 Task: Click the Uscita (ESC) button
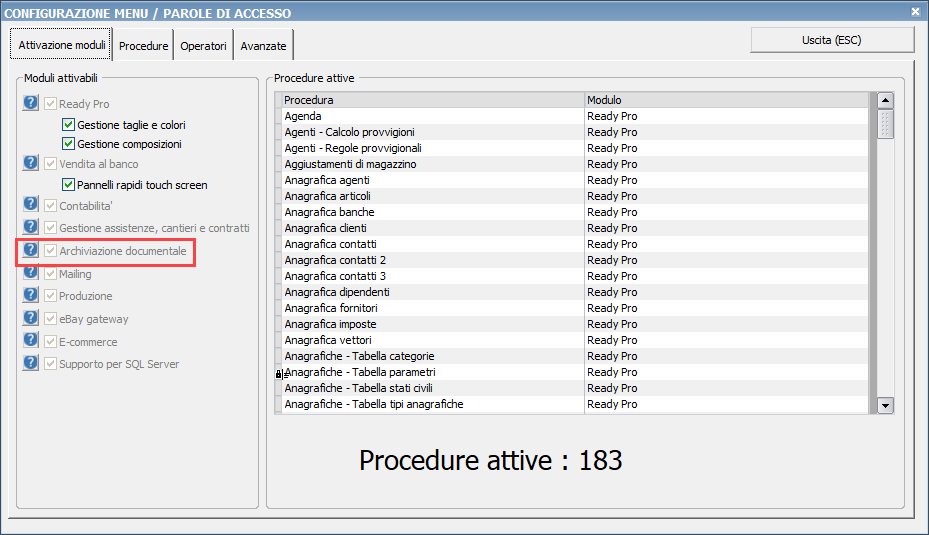832,40
